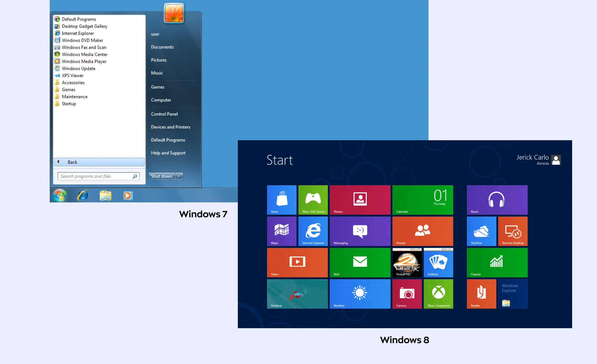Open the Photos tile
597x364 pixels.
pos(360,200)
